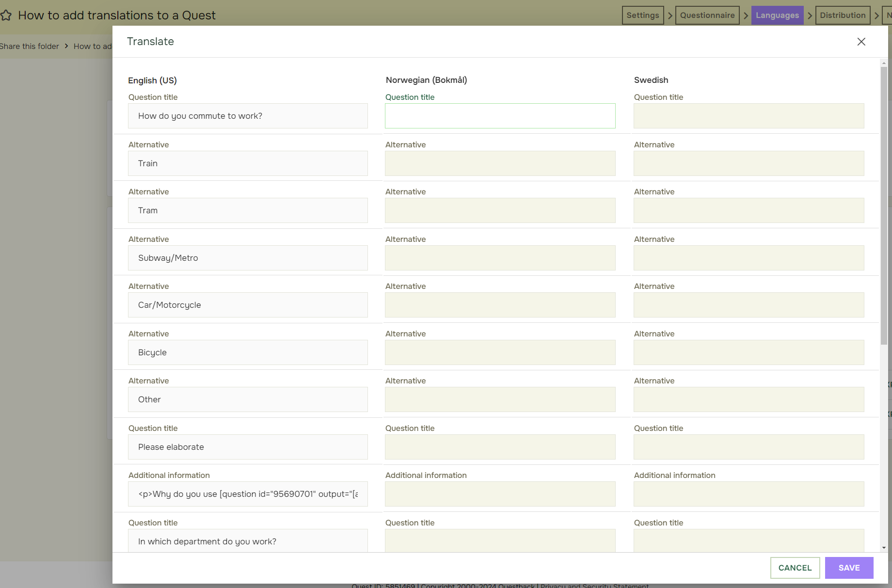Save the translations with the SAVE button
This screenshot has width=892, height=588.
tap(849, 568)
